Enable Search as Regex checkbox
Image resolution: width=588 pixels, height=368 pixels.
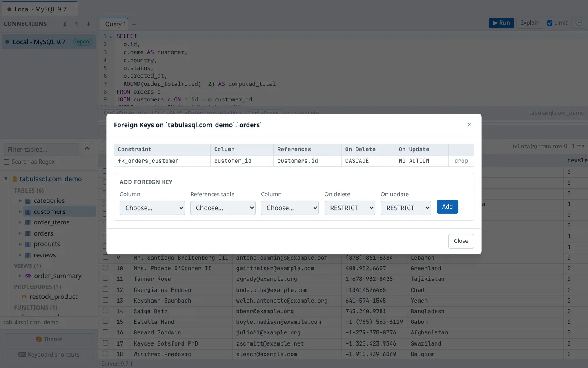(x=7, y=162)
